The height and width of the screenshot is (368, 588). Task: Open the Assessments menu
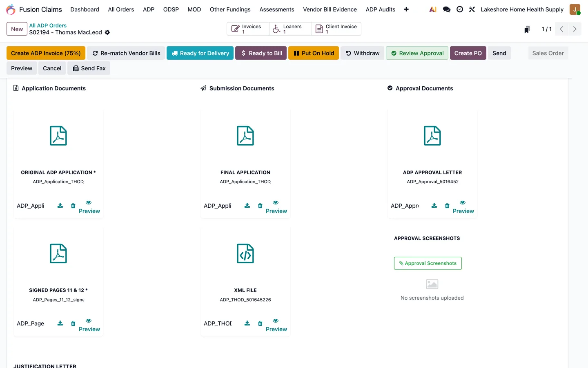277,9
